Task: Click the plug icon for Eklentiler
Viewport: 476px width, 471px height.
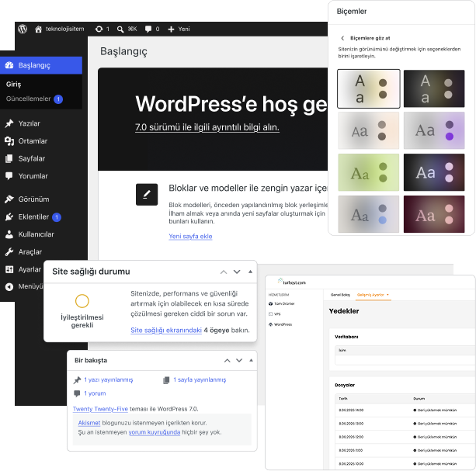Action: tap(9, 216)
